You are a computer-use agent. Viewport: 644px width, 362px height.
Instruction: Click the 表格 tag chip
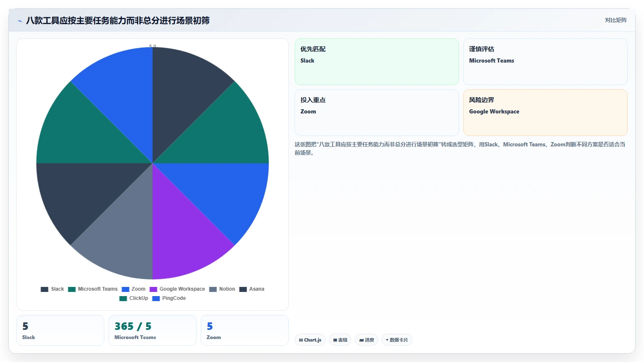coord(340,340)
